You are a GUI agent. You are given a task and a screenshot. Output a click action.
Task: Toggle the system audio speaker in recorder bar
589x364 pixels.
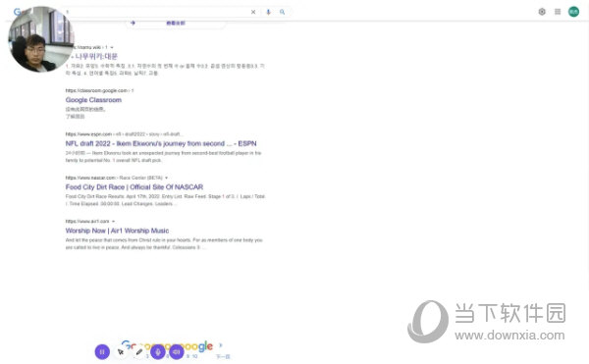[x=177, y=352]
